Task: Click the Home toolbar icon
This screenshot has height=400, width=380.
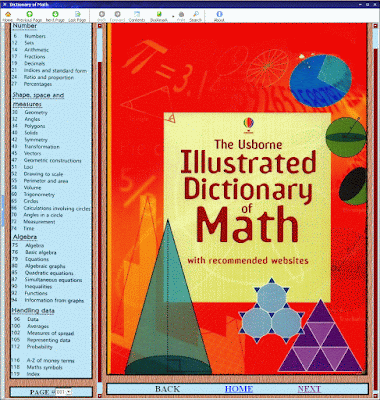Action: [x=8, y=16]
